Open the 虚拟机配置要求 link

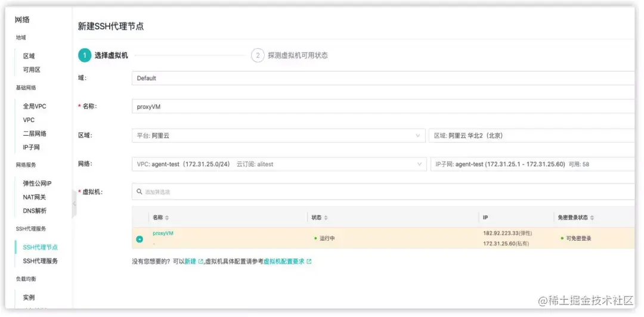284,262
